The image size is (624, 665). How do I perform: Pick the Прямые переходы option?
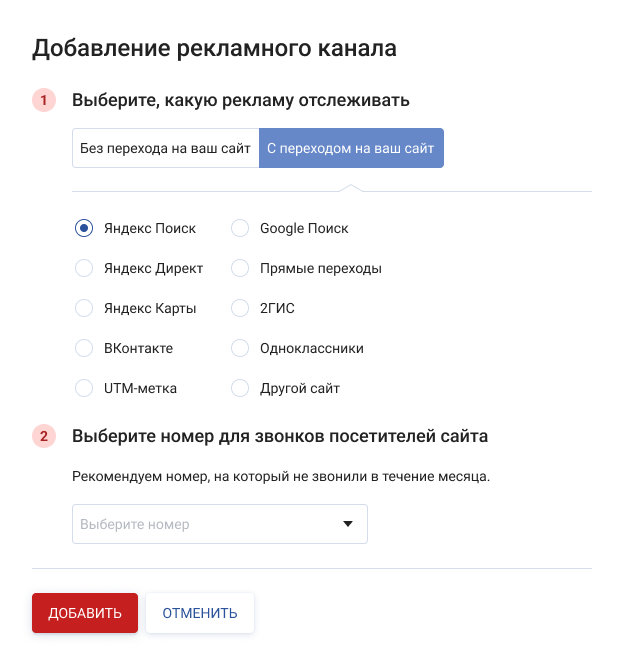pos(240,268)
